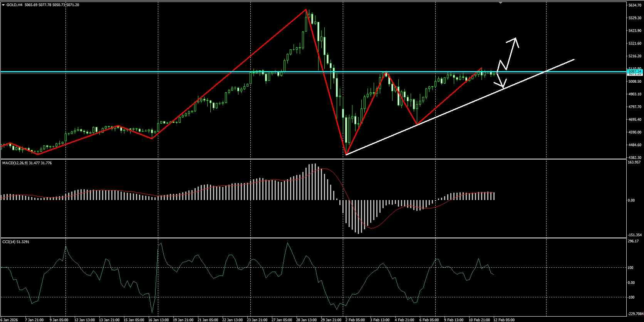Select the high price value 5077.78
Screen dimensions: 644x322
point(45,5)
